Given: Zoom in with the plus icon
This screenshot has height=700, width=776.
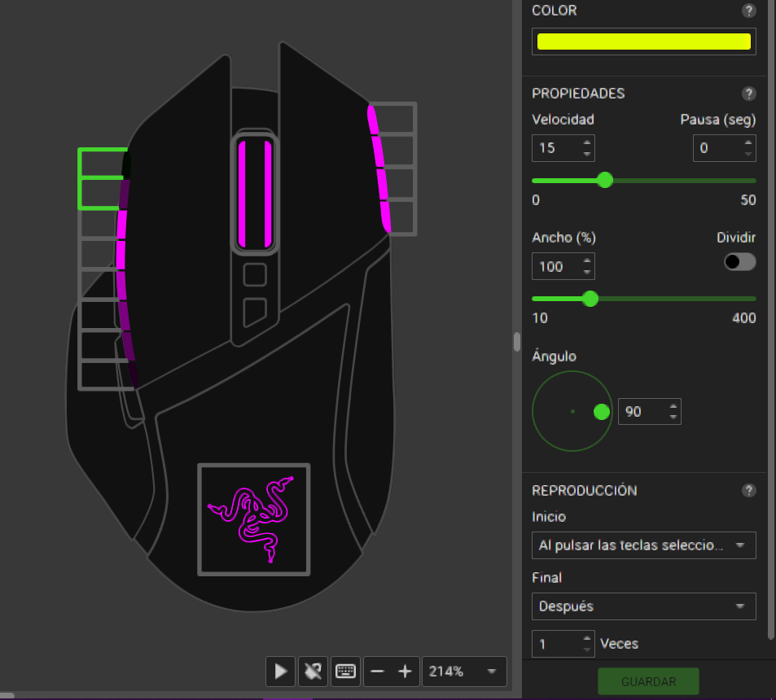Looking at the screenshot, I should [405, 672].
